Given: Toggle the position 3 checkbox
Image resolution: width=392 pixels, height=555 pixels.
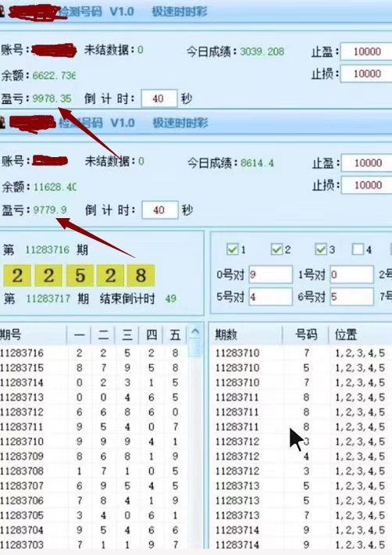Looking at the screenshot, I should click(x=321, y=249).
